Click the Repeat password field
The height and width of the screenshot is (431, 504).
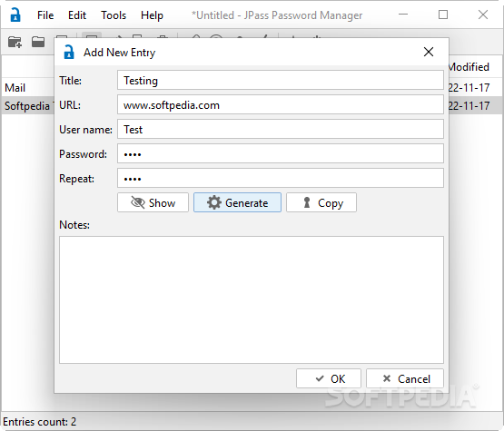(x=281, y=178)
